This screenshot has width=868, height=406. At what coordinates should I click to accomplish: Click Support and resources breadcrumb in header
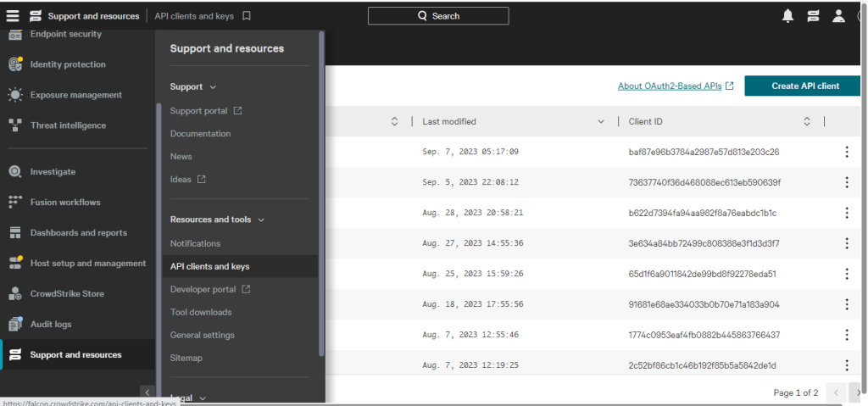click(x=93, y=16)
